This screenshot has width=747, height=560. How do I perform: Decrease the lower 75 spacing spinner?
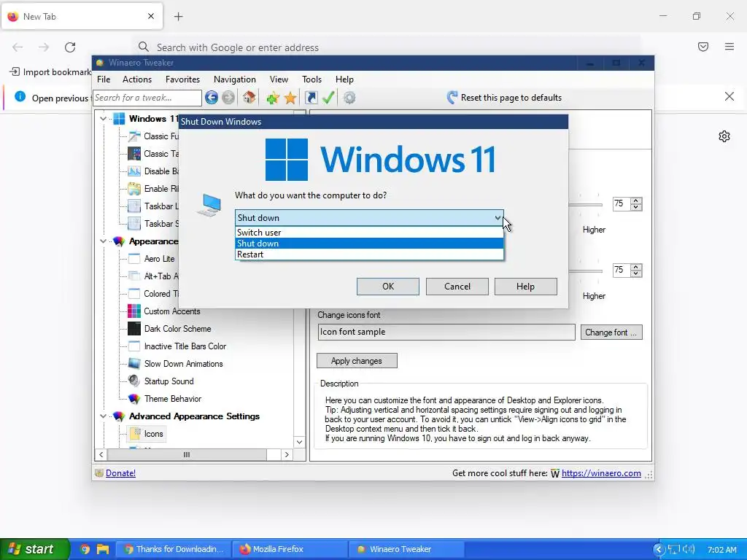[636, 274]
